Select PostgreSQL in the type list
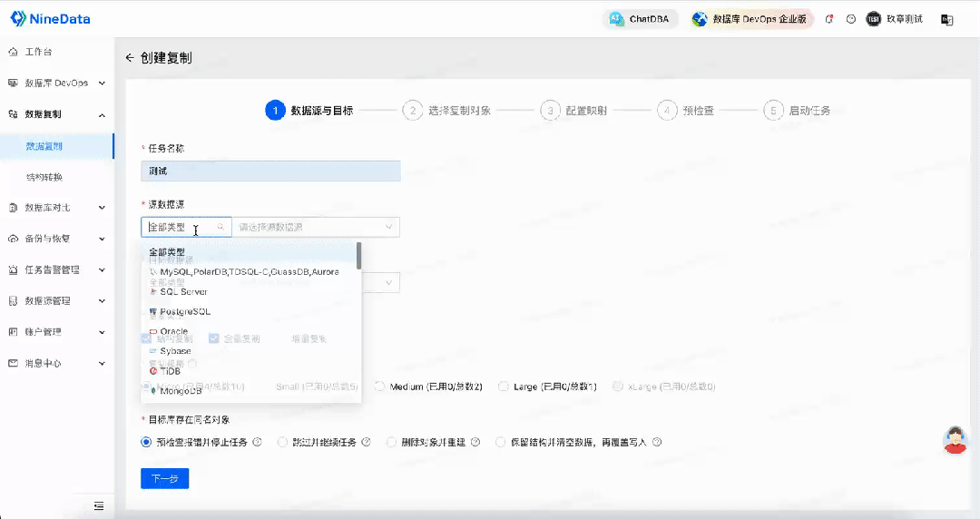The width and height of the screenshot is (980, 519). [249, 311]
